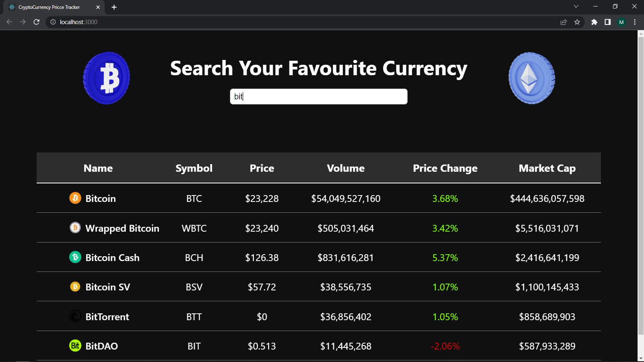Click the Bitcoin coin logo in header
Screen dimensions: 644x362
[106, 78]
